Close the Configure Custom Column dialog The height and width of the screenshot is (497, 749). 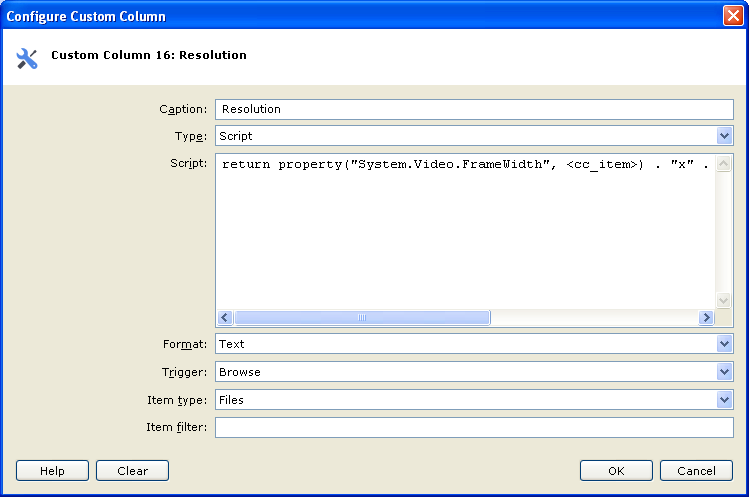point(733,16)
